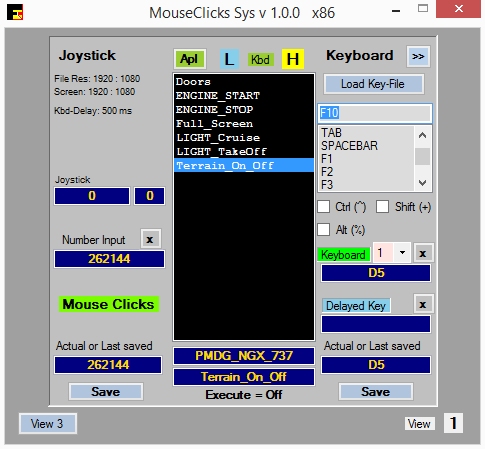Screen dimensions: 485x449
Task: Click the >> expand button beside Keyboard
Action: click(418, 56)
